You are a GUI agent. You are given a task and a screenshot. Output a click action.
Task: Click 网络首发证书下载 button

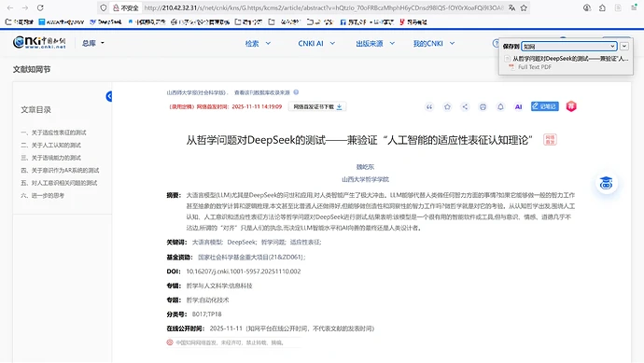click(317, 106)
